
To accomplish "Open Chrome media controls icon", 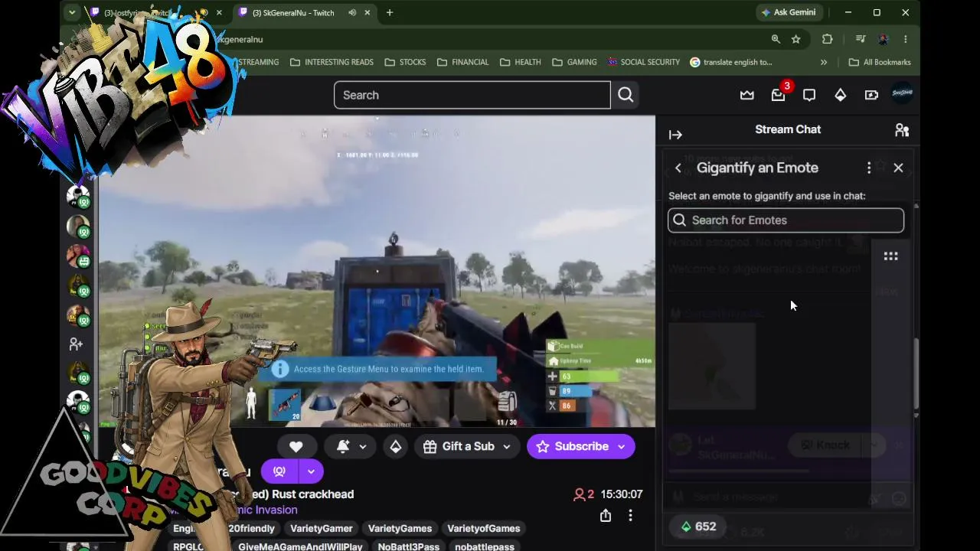I will [861, 39].
